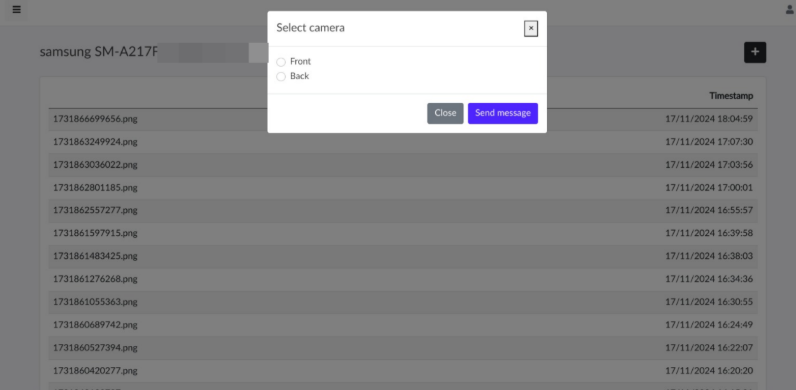Image resolution: width=796 pixels, height=390 pixels.
Task: Select the 1731861597915.png row
Action: [x=403, y=233]
